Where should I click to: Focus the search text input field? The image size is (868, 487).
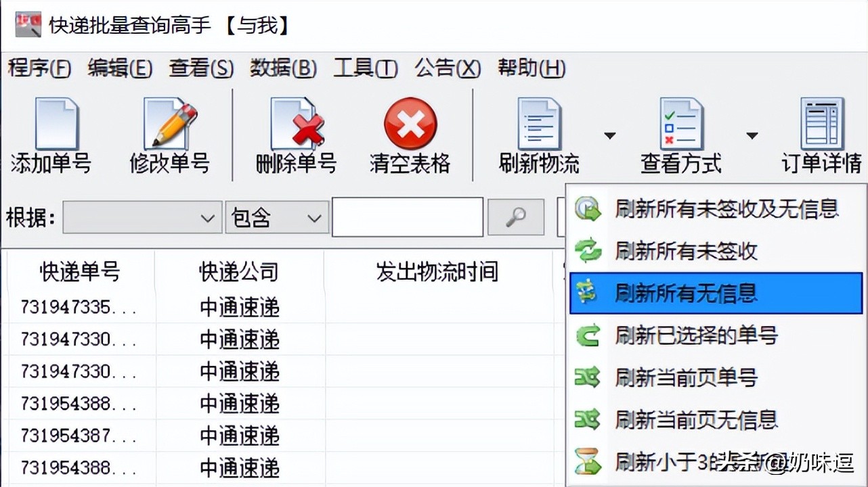tap(408, 217)
